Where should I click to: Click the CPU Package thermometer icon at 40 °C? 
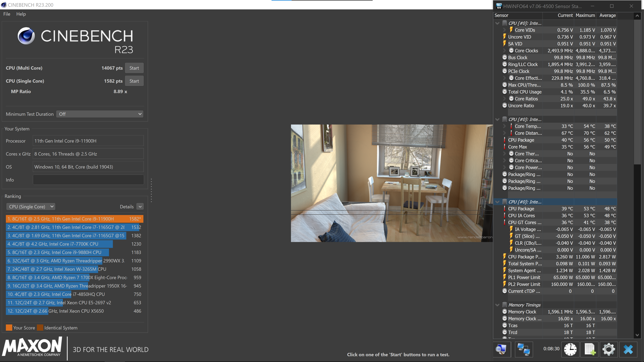504,140
